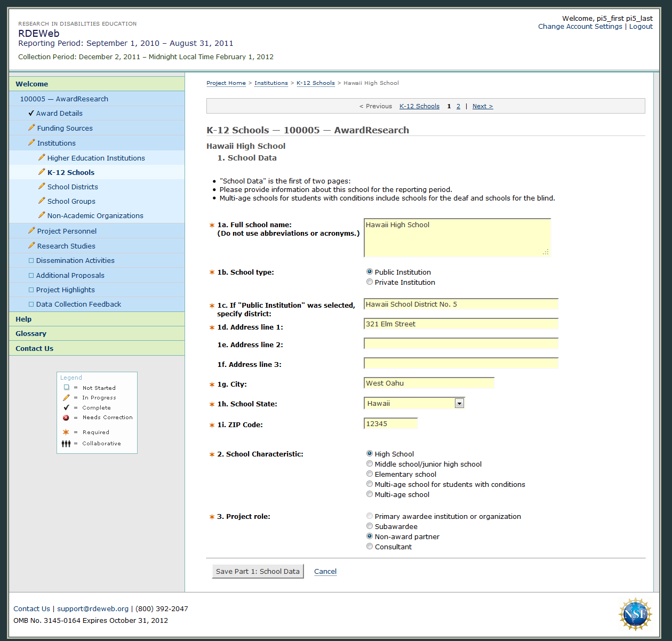Open Change Account Settings

580,27
